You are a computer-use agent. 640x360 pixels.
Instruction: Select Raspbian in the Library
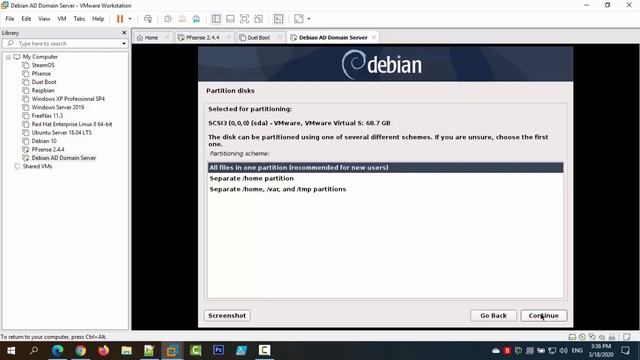pos(43,90)
